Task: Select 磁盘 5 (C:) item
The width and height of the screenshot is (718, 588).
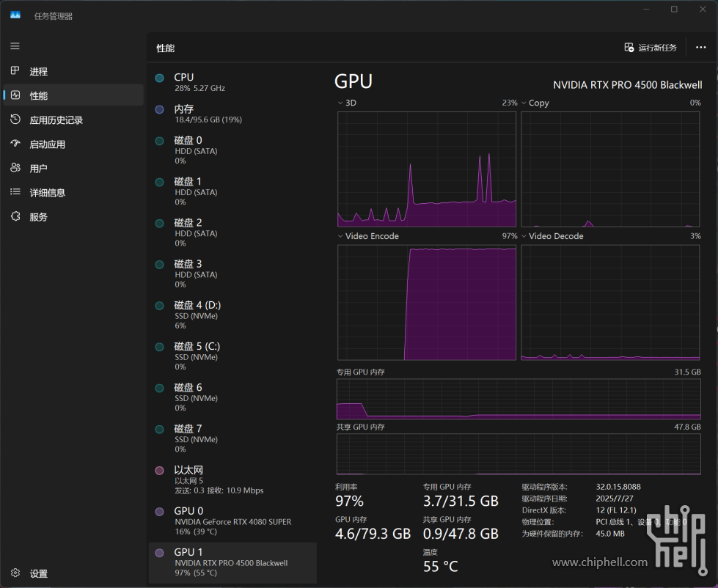Action: point(232,356)
